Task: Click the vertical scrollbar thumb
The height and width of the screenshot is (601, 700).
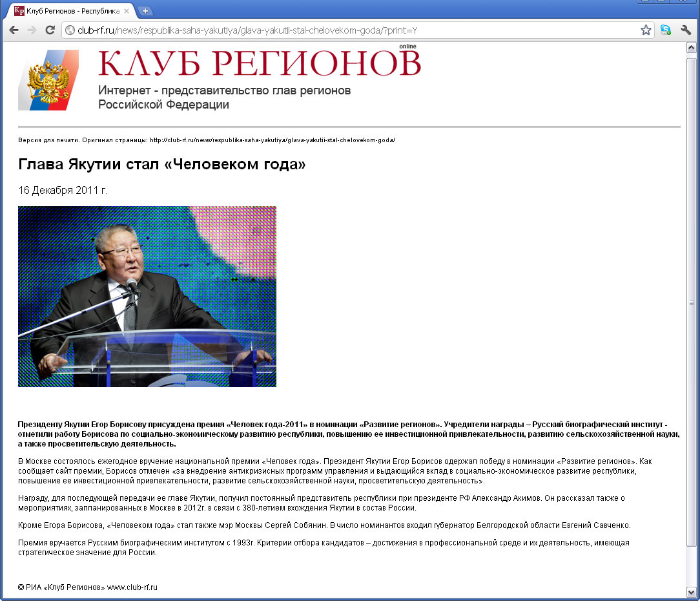Action: tap(691, 302)
